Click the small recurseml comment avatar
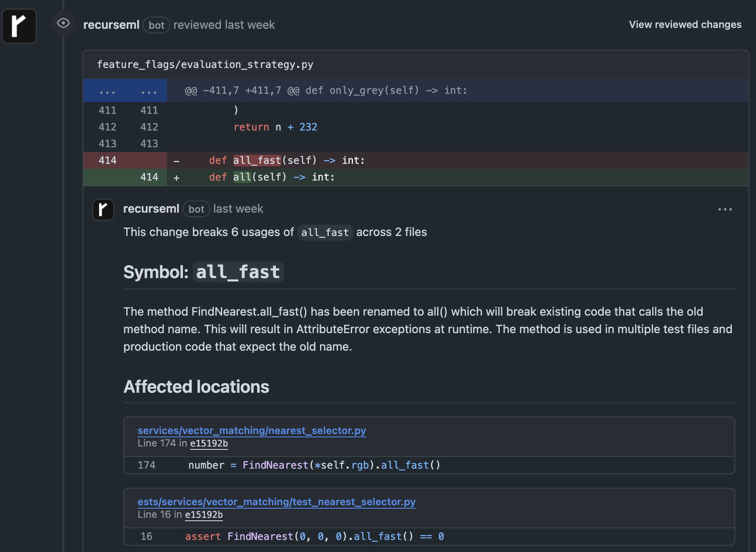 pyautogui.click(x=103, y=209)
